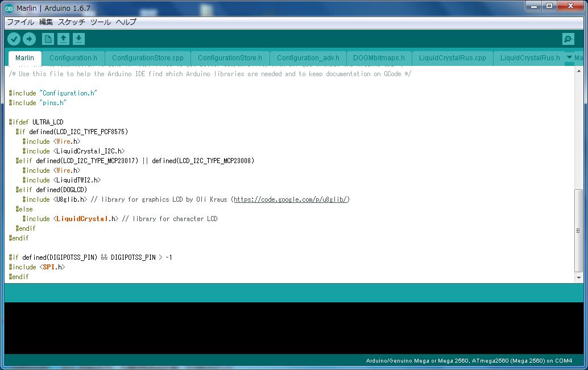The image size is (588, 370).
Task: Open the ツール menu
Action: 101,22
